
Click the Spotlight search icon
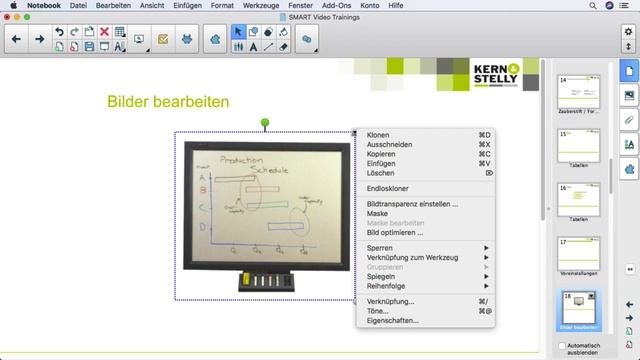[593, 5]
